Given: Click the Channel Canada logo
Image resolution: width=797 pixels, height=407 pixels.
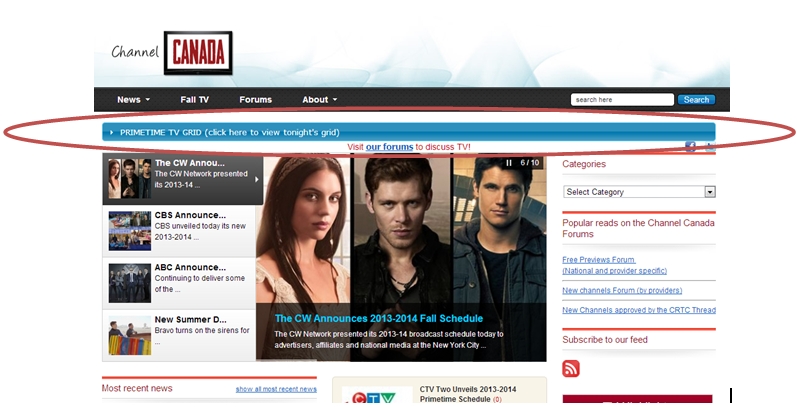Looking at the screenshot, I should [172, 53].
